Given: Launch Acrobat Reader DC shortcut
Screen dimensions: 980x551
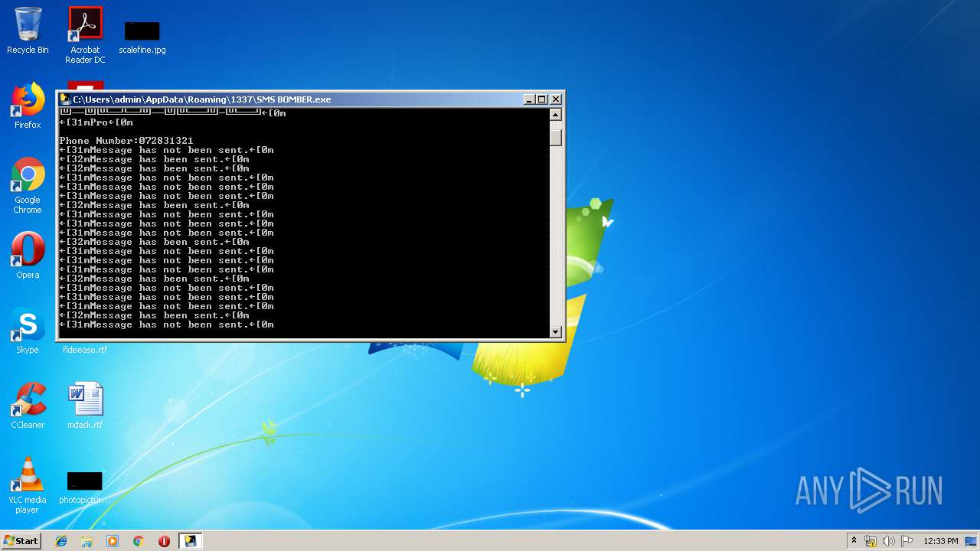Looking at the screenshot, I should coord(85,35).
